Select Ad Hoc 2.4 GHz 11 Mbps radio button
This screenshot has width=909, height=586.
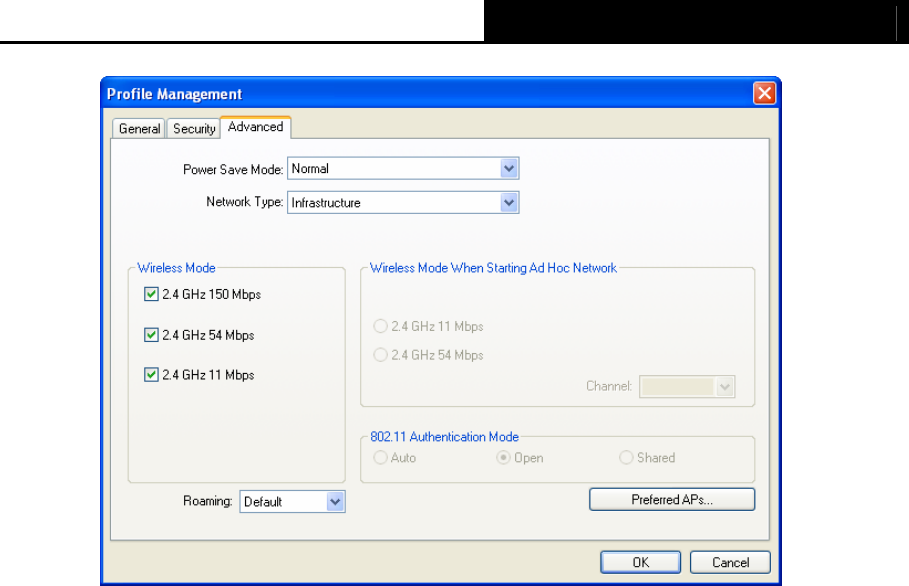click(380, 326)
